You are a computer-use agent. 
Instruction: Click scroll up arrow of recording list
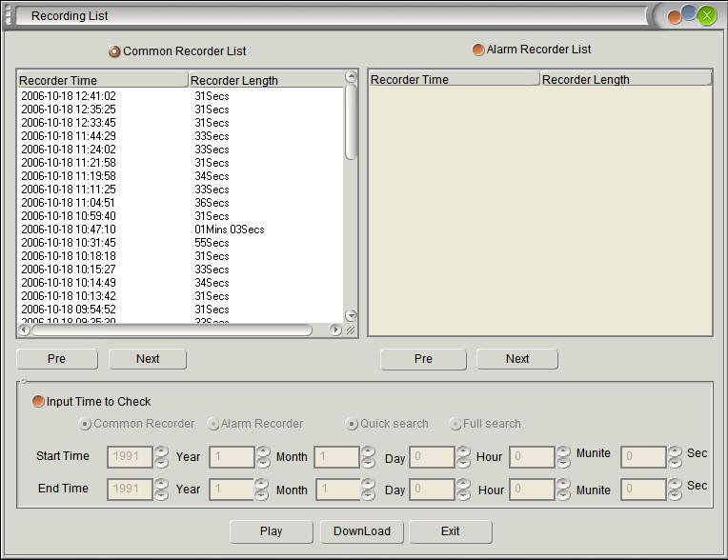352,76
